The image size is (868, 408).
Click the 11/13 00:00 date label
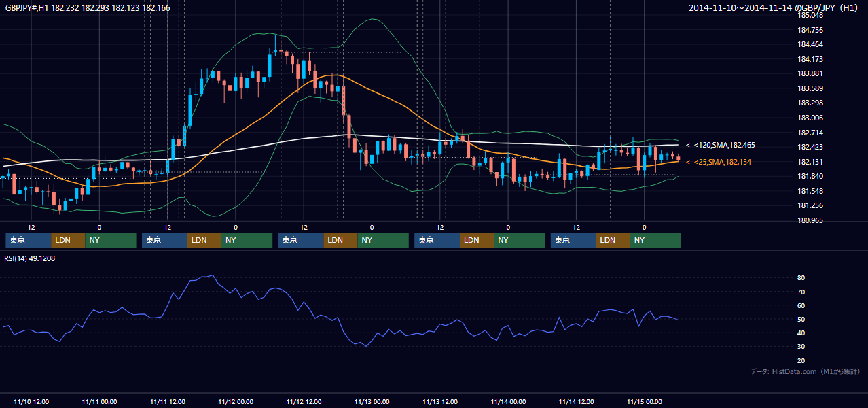click(372, 401)
